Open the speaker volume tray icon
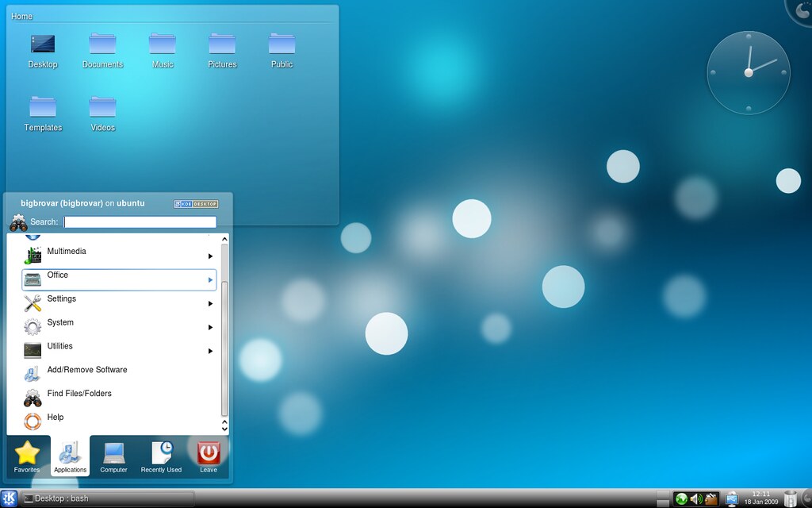Viewport: 812px width, 508px height. 696,499
